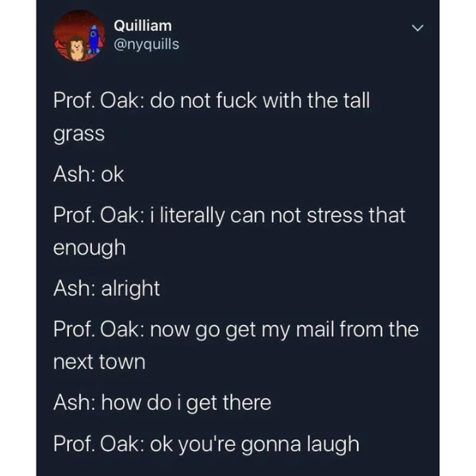Click the line "Ash: how do i get there"
The height and width of the screenshot is (476, 476).
point(162,402)
